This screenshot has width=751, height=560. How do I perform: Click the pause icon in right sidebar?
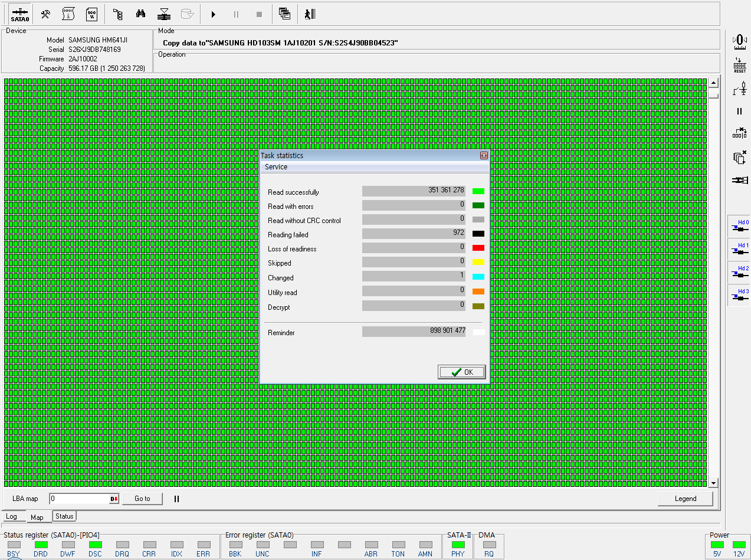(740, 112)
